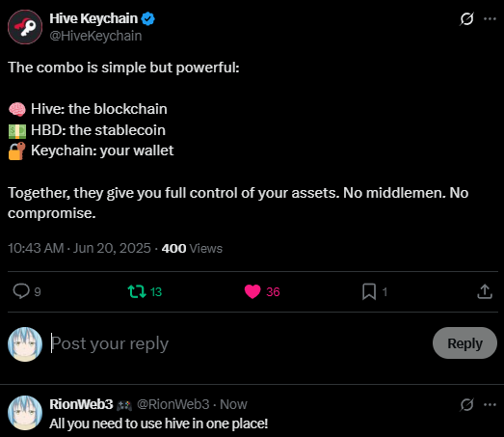The image size is (504, 437).
Task: Toggle the pink like heart
Action: click(x=252, y=291)
